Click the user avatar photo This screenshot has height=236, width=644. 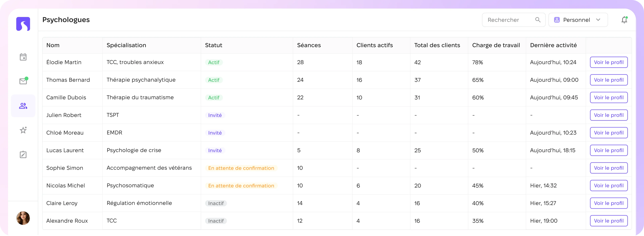23,218
